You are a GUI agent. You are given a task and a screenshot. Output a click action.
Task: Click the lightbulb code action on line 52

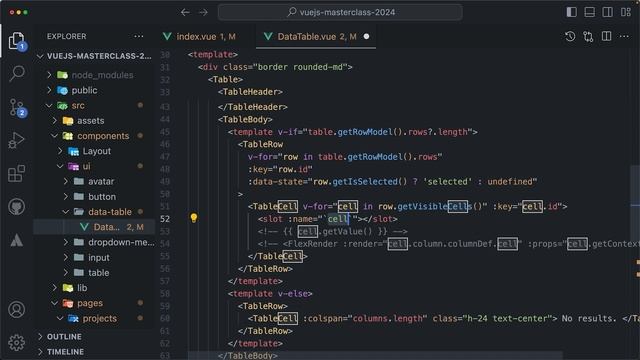[x=194, y=218]
